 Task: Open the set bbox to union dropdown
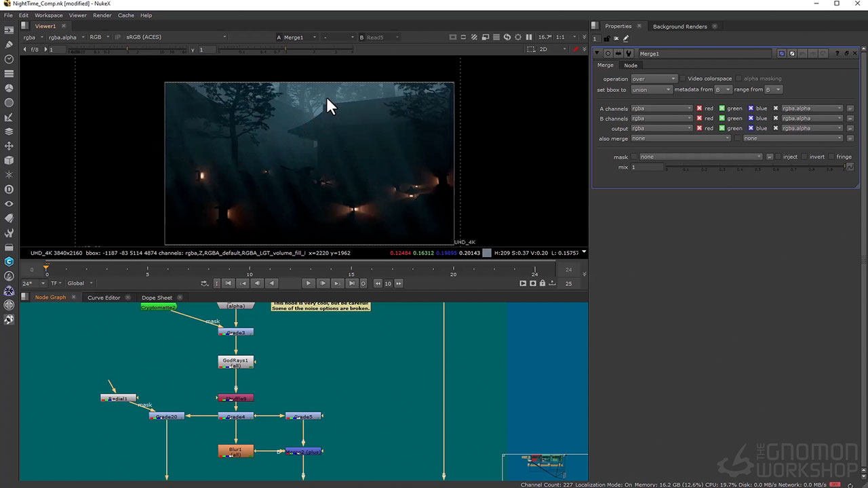(651, 89)
